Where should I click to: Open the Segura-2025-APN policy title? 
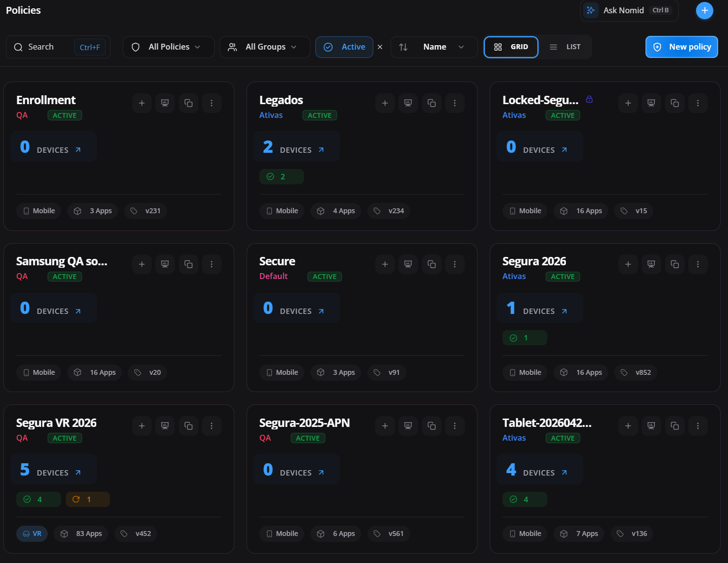point(305,423)
